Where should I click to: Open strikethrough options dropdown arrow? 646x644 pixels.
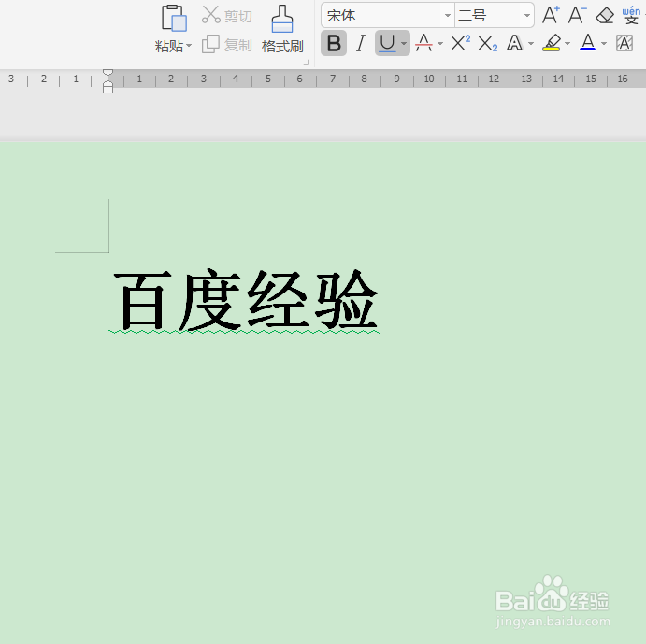point(440,43)
